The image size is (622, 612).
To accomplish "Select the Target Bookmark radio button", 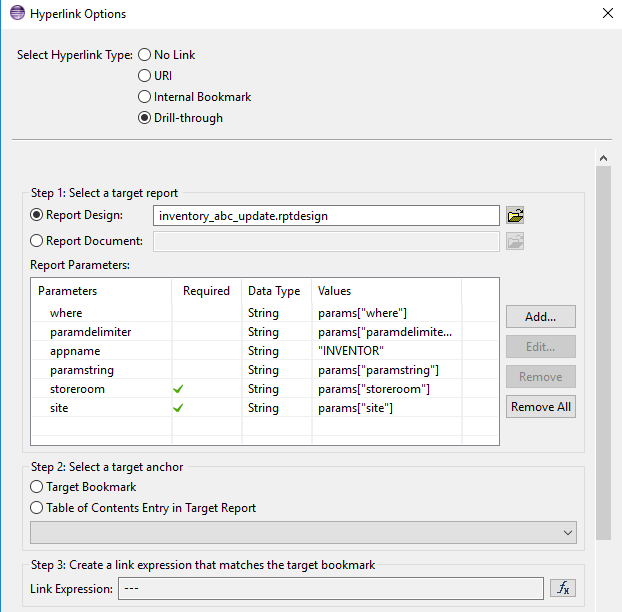I will [36, 487].
